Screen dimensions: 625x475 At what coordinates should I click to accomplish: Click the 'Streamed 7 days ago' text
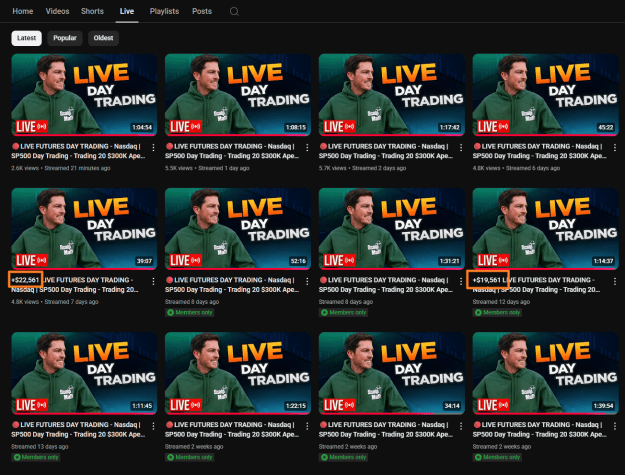pyautogui.click(x=71, y=302)
